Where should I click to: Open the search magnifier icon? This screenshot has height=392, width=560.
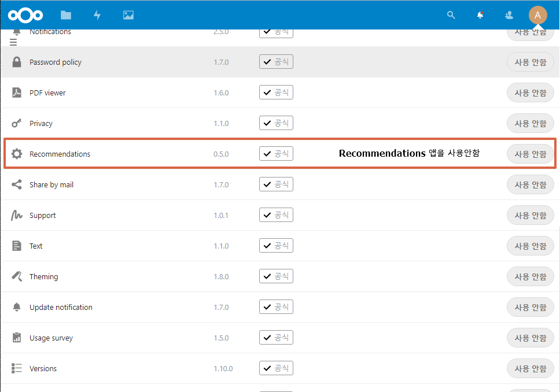[x=451, y=15]
